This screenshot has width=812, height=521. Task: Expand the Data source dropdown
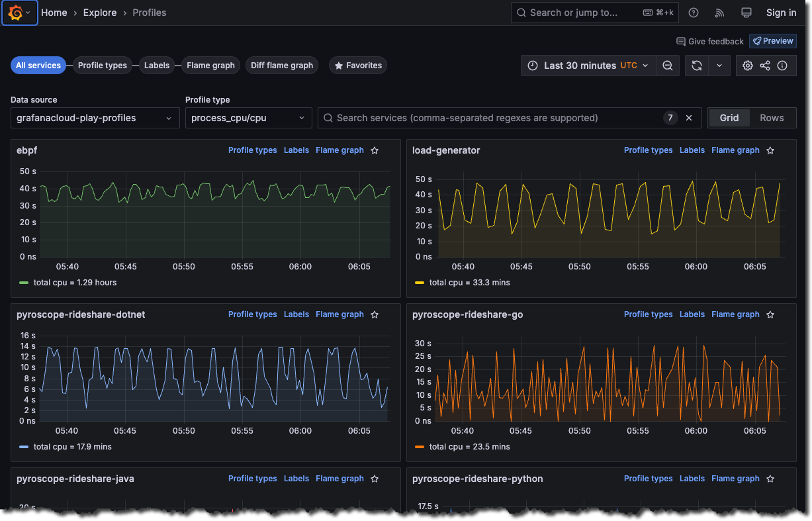(x=95, y=118)
